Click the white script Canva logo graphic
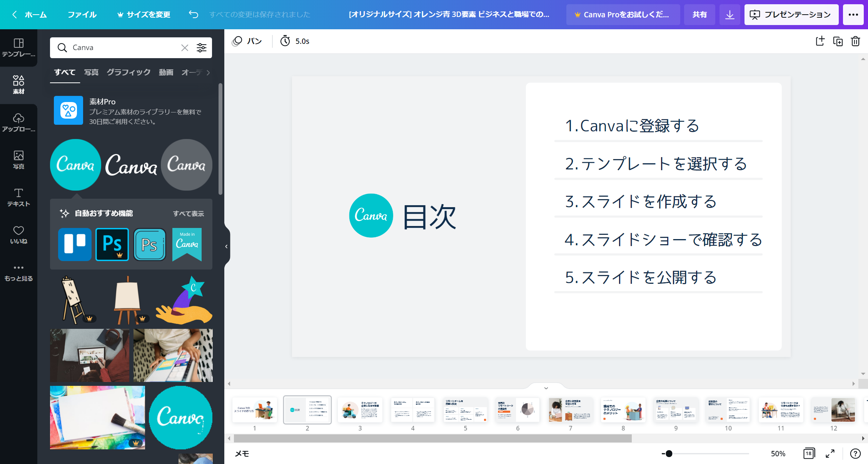Viewport: 868px width, 464px height. click(x=131, y=165)
